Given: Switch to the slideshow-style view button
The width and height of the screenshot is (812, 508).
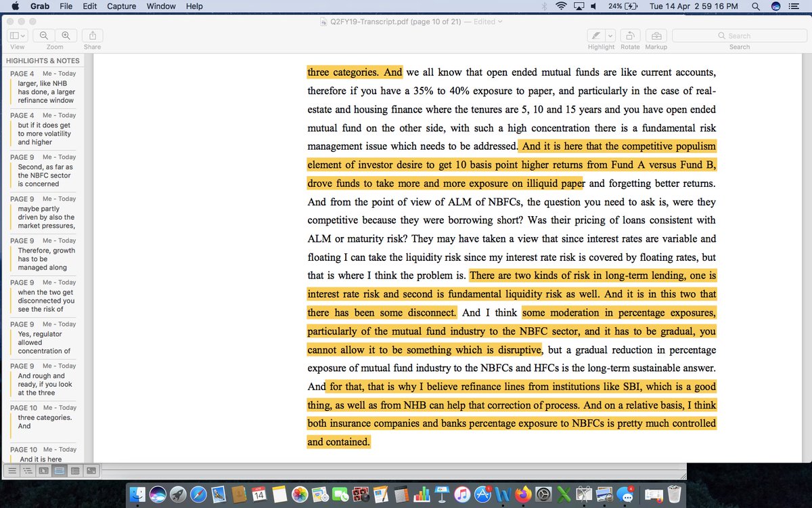Looking at the screenshot, I should click(43, 470).
